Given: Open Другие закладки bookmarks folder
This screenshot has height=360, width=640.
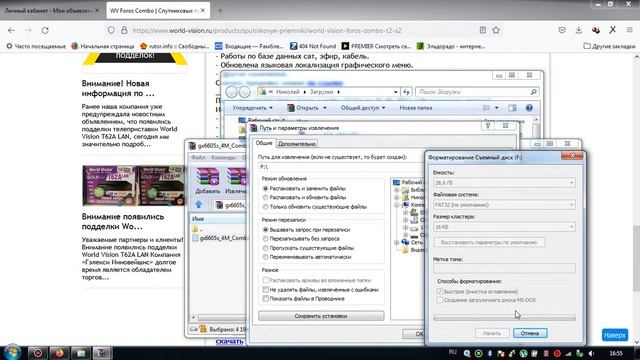Looking at the screenshot, I should click(x=609, y=46).
